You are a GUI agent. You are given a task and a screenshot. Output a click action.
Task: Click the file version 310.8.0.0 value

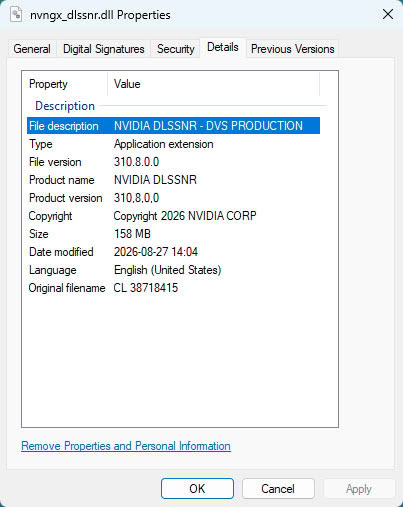[136, 162]
